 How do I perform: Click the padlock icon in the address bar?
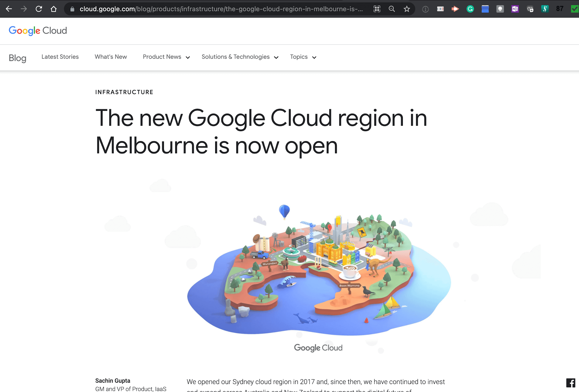pos(73,9)
